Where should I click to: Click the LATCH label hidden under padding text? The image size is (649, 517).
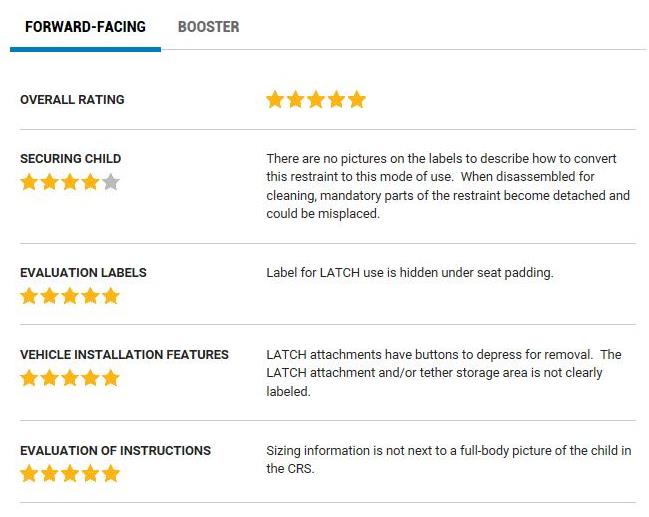(410, 273)
